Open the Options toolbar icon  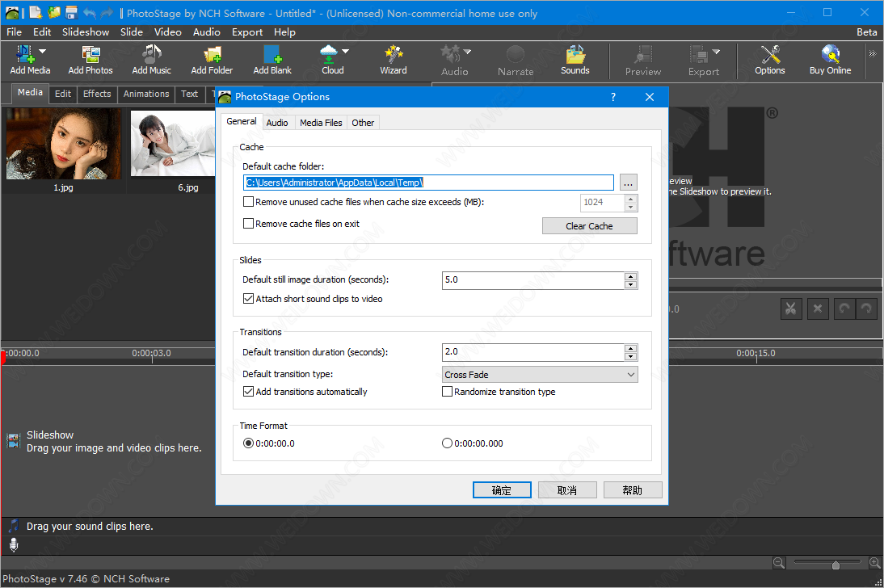coord(770,54)
